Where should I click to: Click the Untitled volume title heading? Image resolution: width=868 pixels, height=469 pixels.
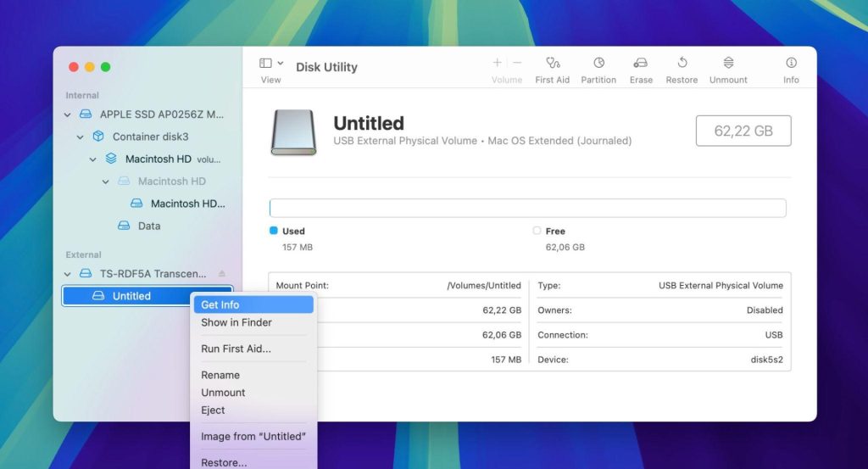pos(369,123)
